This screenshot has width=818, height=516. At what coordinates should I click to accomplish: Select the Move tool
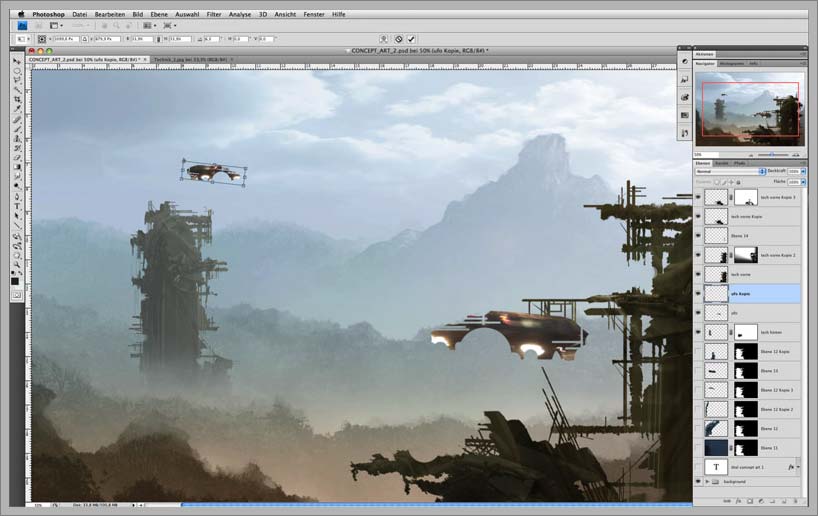(x=17, y=61)
